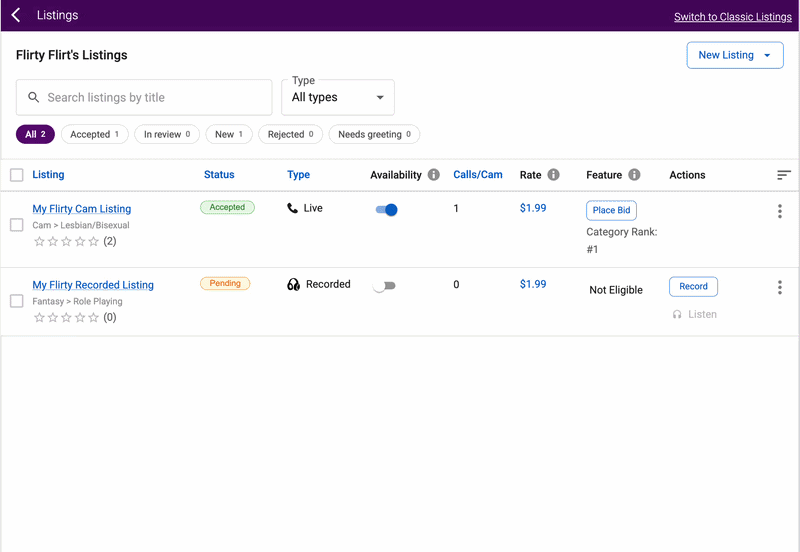Image resolution: width=800 pixels, height=552 pixels.
Task: Click Fantasy > Role Playing category text
Action: 77,301
